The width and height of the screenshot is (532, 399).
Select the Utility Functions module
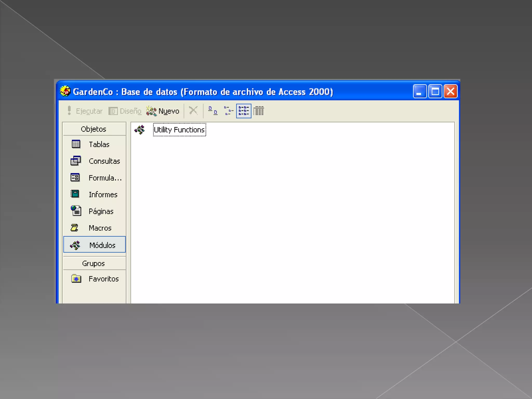(179, 130)
